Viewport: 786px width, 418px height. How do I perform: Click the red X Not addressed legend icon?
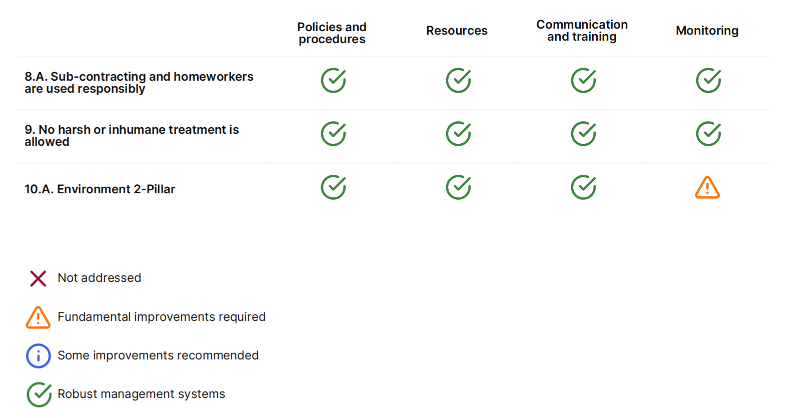point(38,278)
